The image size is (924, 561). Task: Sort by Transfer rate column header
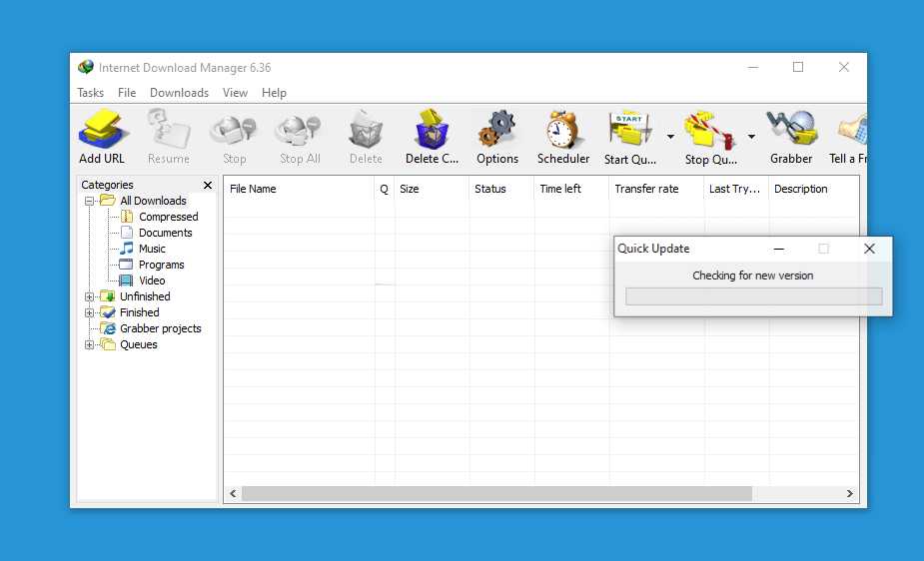click(x=656, y=189)
